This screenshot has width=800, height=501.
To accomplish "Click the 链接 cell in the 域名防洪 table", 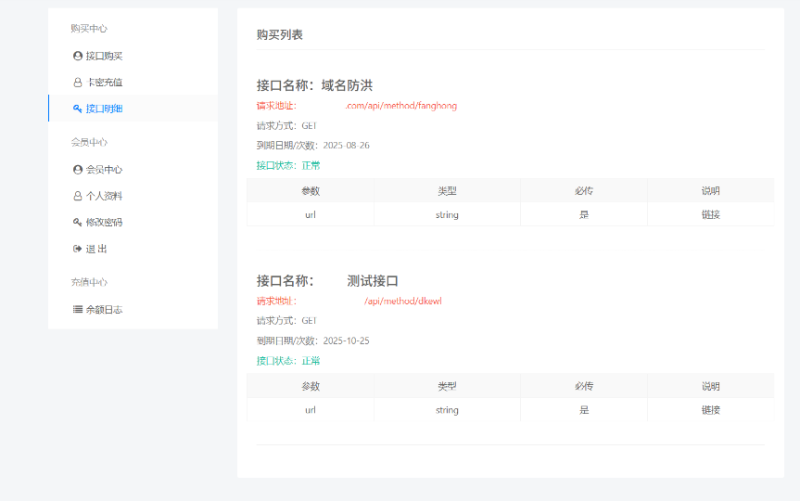I will point(711,215).
